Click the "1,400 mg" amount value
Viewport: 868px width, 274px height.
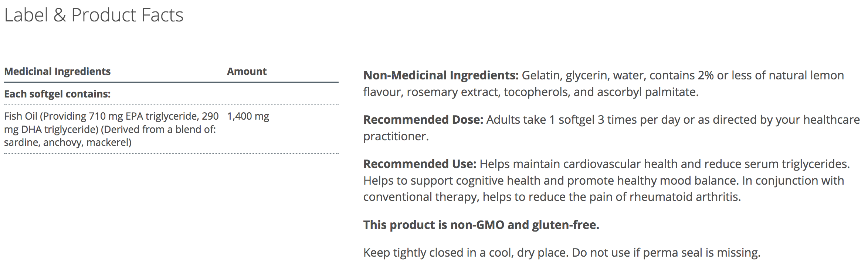[x=248, y=116]
